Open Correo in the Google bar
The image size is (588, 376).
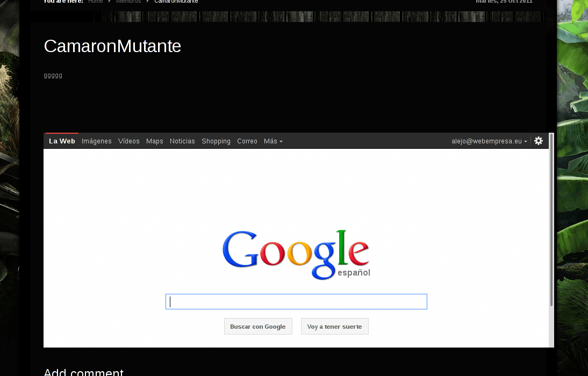click(247, 141)
